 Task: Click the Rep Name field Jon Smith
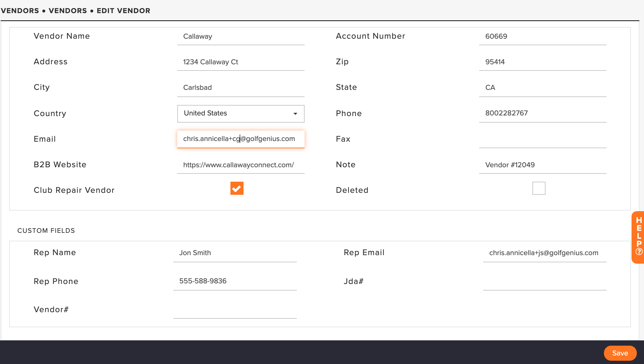(x=235, y=253)
